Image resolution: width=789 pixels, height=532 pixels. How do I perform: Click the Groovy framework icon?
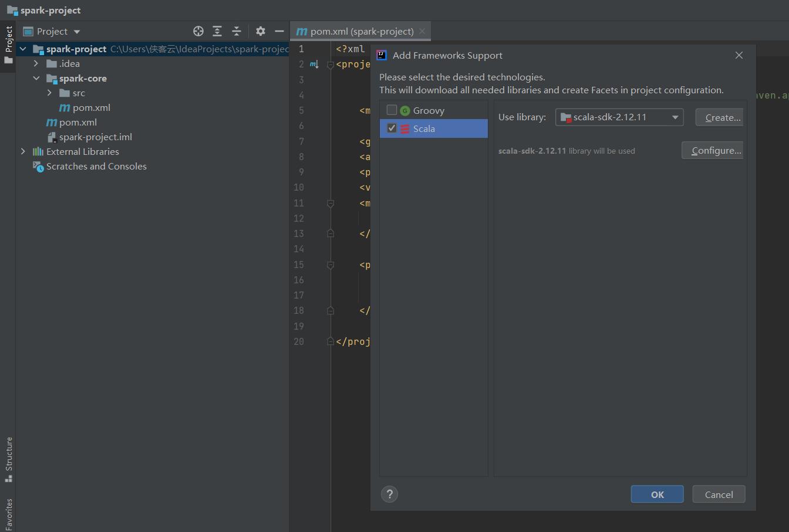pos(405,111)
